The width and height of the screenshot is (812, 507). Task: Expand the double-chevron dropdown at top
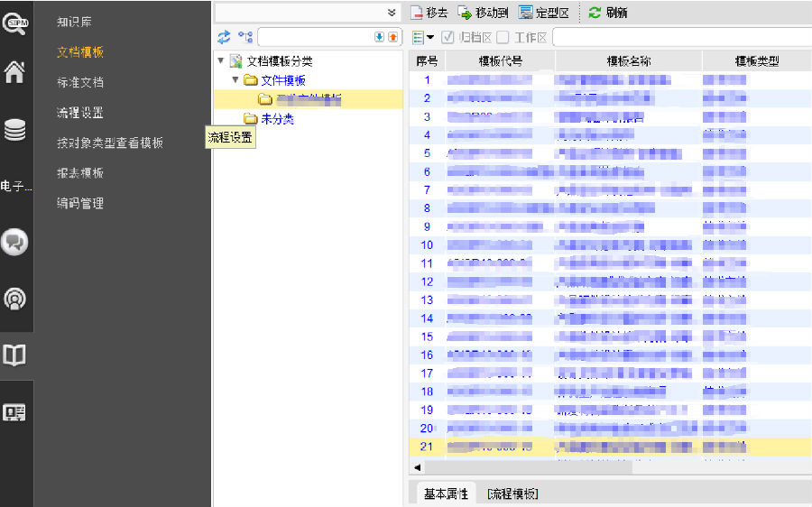(x=392, y=13)
